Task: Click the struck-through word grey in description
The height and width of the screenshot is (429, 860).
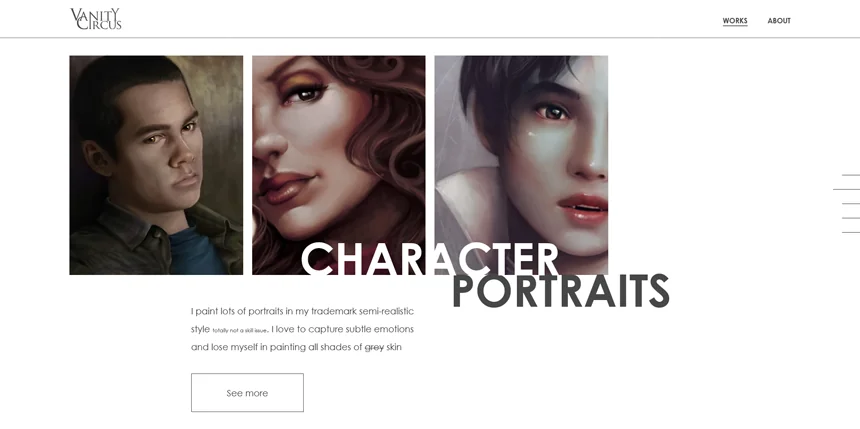Action: tap(374, 347)
